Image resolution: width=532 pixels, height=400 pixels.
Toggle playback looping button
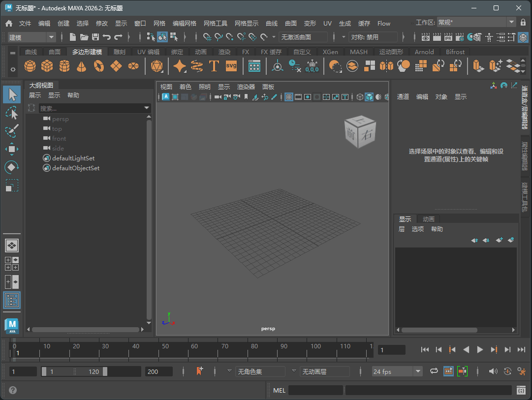pos(434,371)
